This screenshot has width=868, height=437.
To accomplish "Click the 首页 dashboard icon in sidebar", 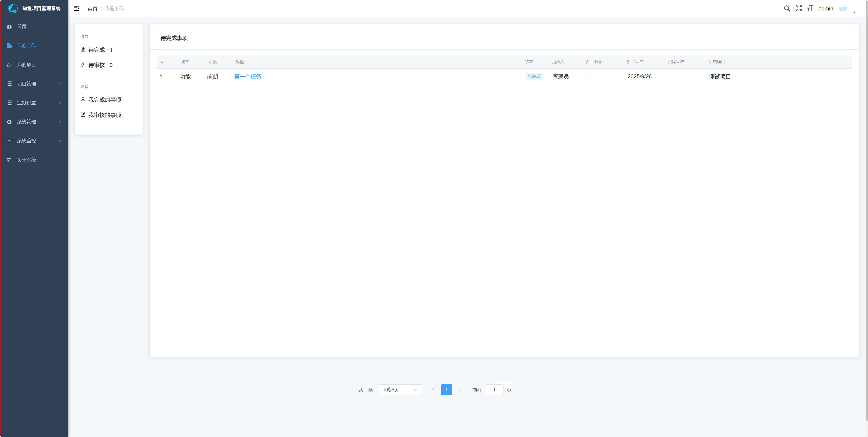I will [x=10, y=27].
